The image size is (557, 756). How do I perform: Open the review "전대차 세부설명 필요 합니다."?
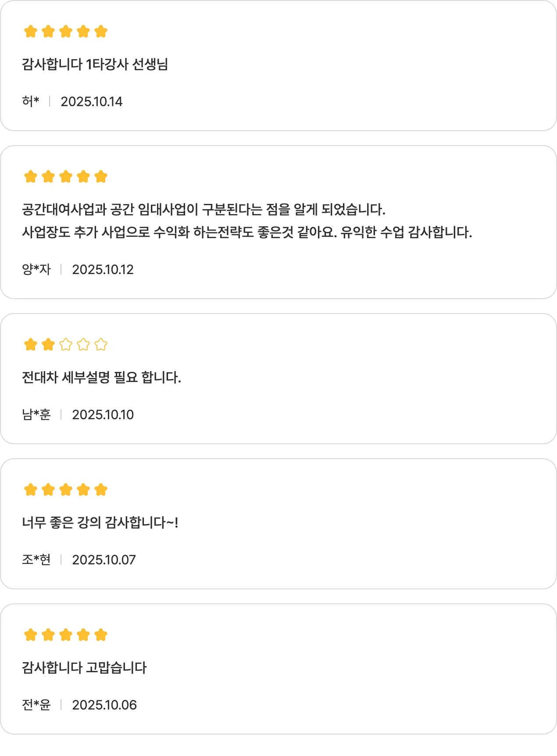tap(101, 378)
